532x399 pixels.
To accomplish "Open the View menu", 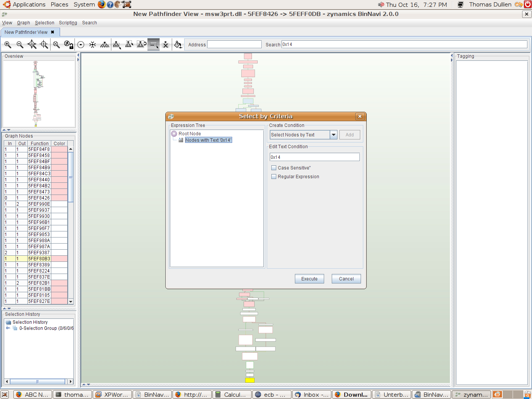I will [x=7, y=23].
